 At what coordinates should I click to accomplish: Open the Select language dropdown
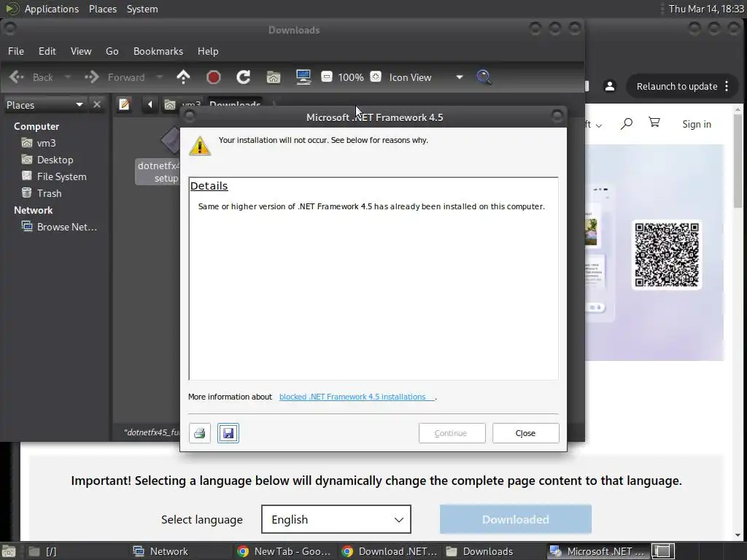[x=336, y=519]
